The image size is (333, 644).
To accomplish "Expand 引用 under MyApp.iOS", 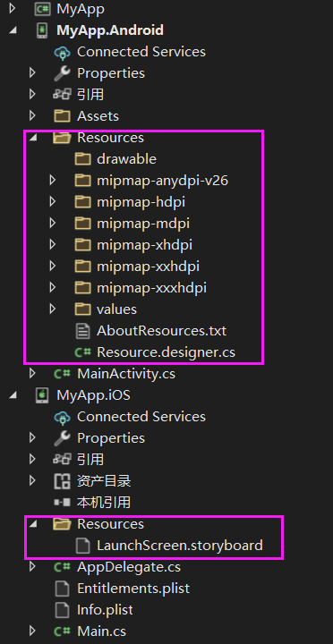I will (32, 460).
